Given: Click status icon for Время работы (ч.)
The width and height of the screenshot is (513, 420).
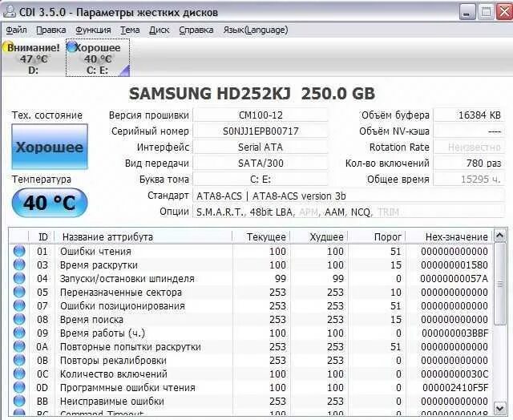Looking at the screenshot, I should click(19, 333).
